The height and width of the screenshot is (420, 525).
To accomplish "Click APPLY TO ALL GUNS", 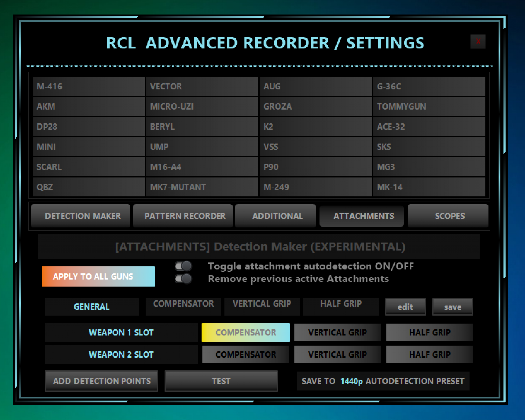I will point(98,276).
